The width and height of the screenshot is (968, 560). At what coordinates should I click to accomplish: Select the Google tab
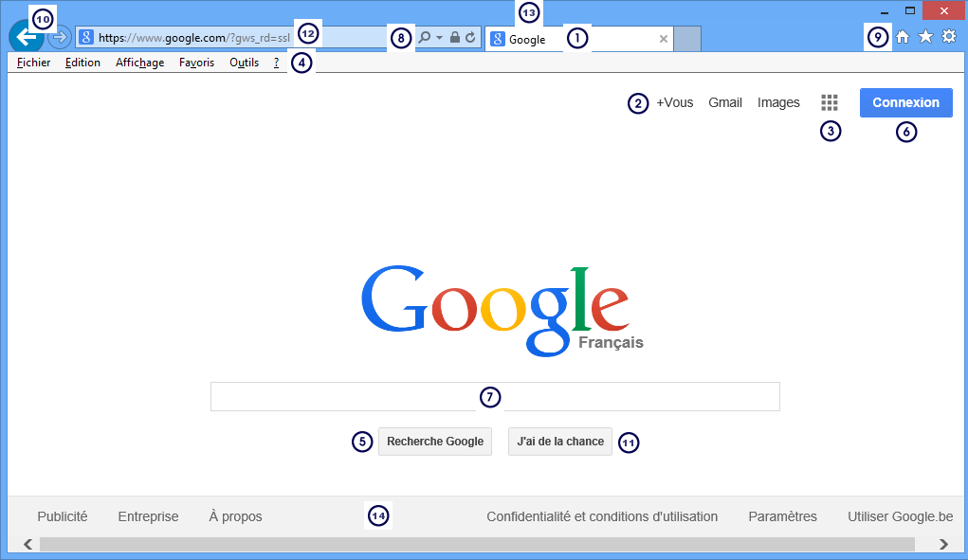(579, 39)
